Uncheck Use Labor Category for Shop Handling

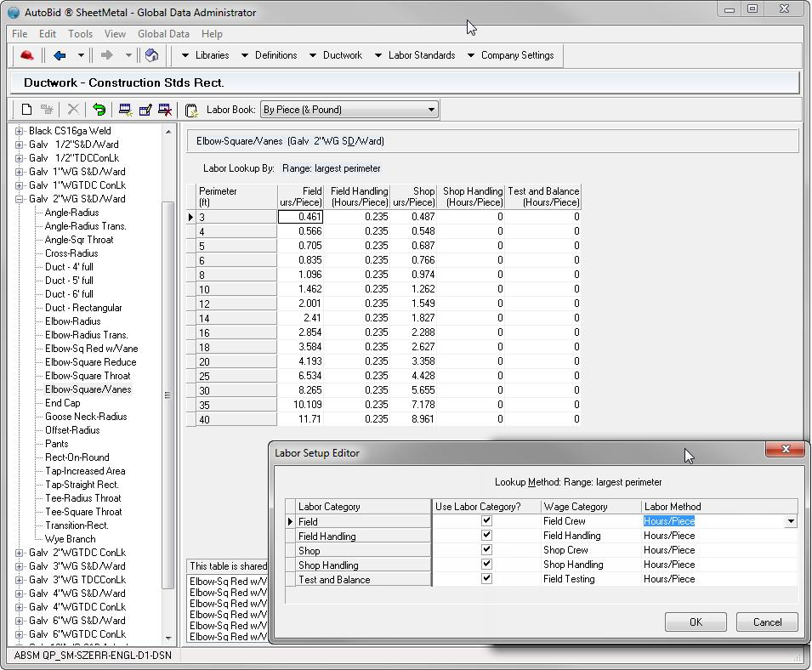point(486,565)
